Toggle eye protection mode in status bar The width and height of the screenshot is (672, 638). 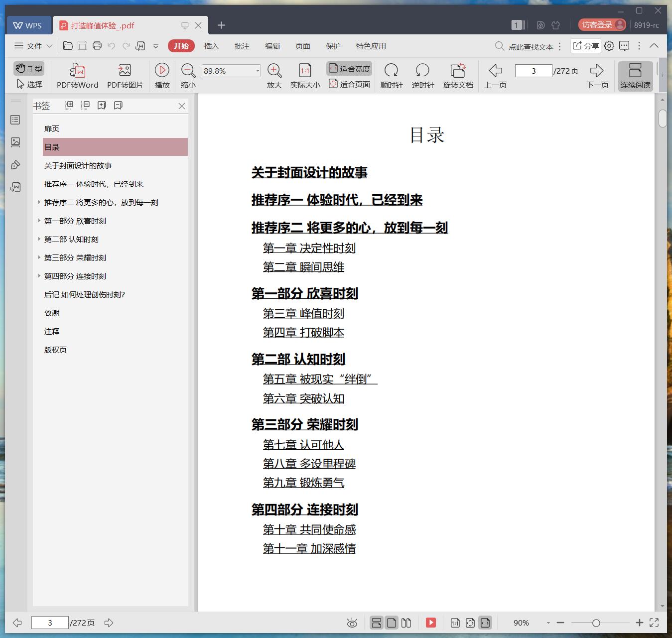[x=352, y=623]
